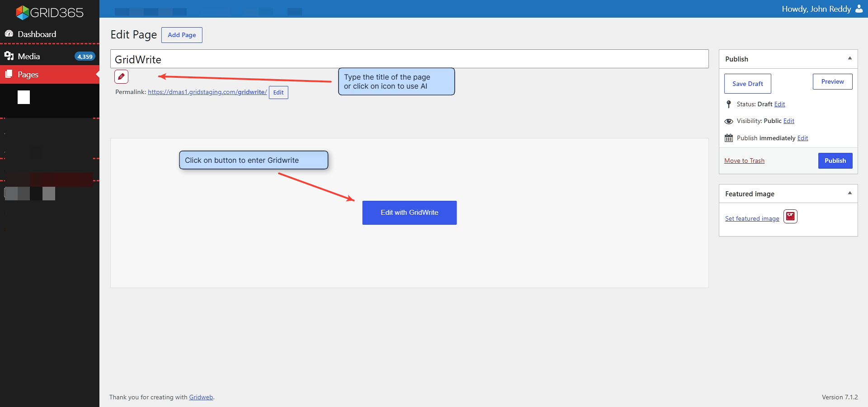Click Set featured image link
The height and width of the screenshot is (407, 868).
point(752,218)
